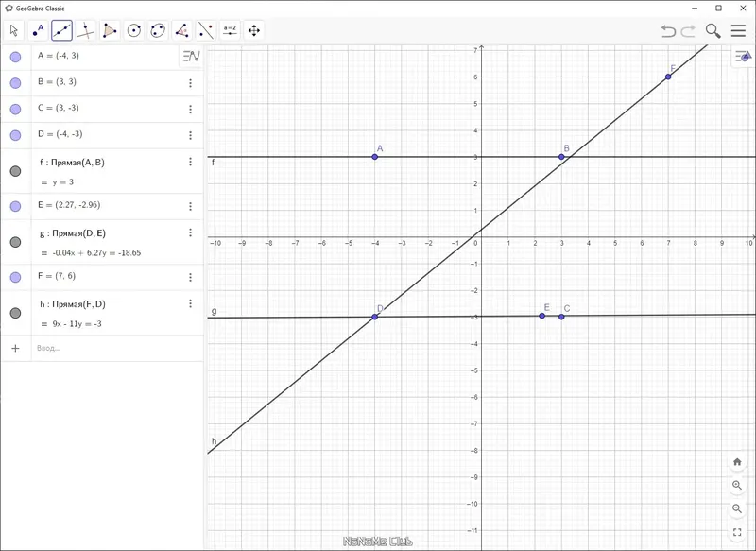Toggle visibility of line h
This screenshot has width=756, height=551.
pyautogui.click(x=15, y=313)
